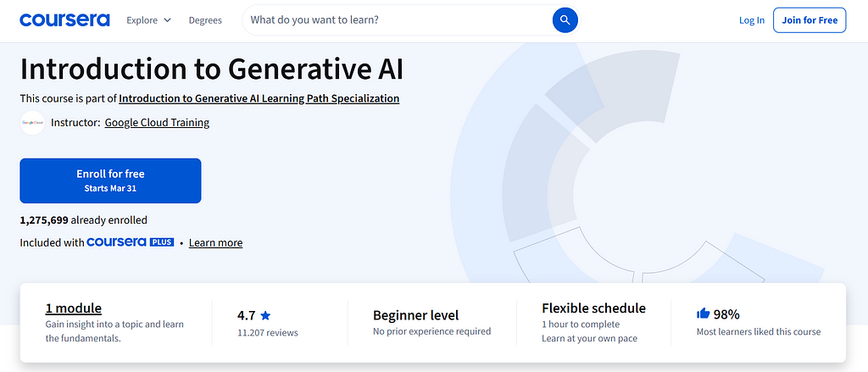The height and width of the screenshot is (372, 868).
Task: Click the Log In link
Action: [x=751, y=20]
